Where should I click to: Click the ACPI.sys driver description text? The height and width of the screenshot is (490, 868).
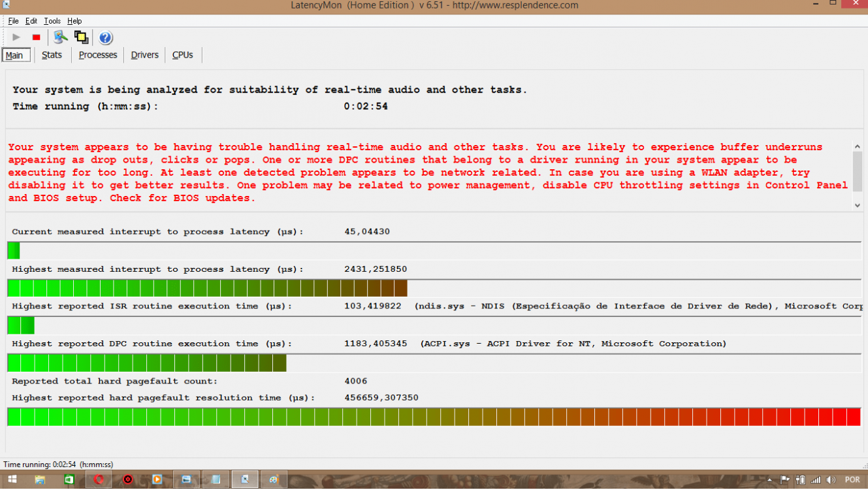(x=573, y=344)
